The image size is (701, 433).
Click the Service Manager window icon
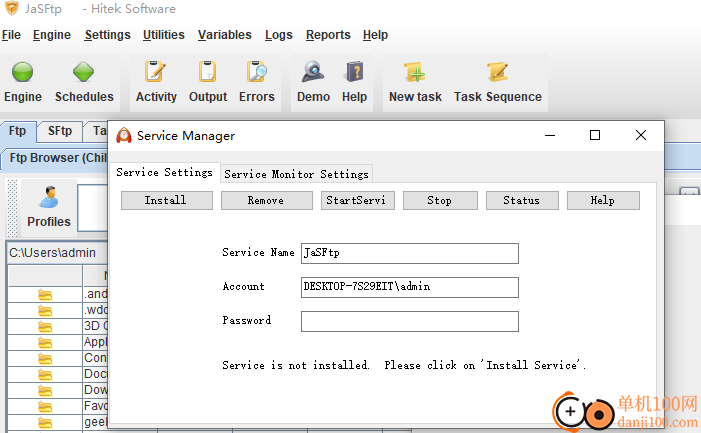[x=124, y=135]
